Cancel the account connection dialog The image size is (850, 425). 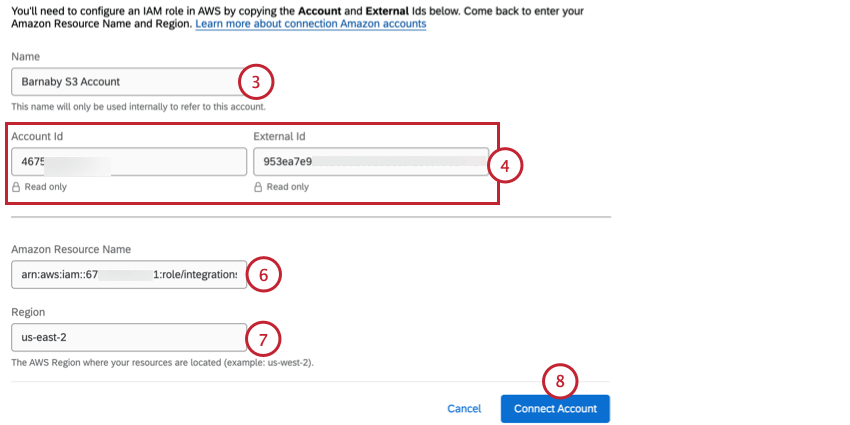click(x=464, y=409)
